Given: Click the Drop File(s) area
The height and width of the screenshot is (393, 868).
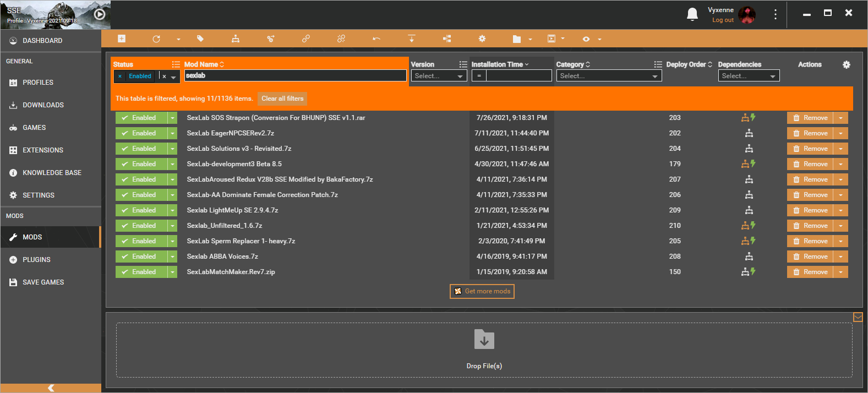Looking at the screenshot, I should [484, 350].
